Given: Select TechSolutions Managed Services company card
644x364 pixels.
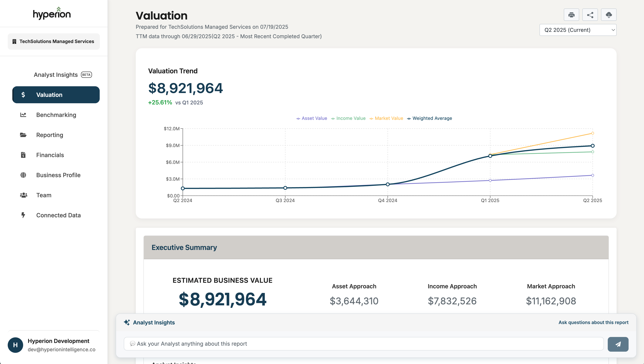Looking at the screenshot, I should (53, 41).
